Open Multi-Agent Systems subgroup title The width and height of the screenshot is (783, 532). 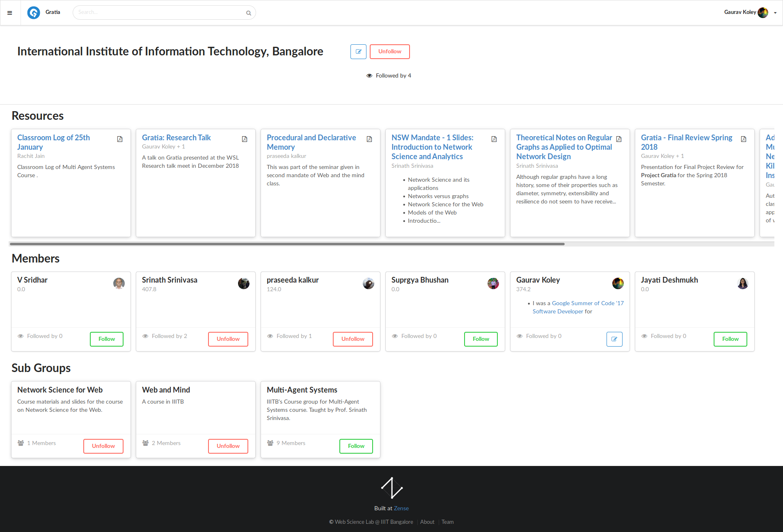(x=302, y=390)
